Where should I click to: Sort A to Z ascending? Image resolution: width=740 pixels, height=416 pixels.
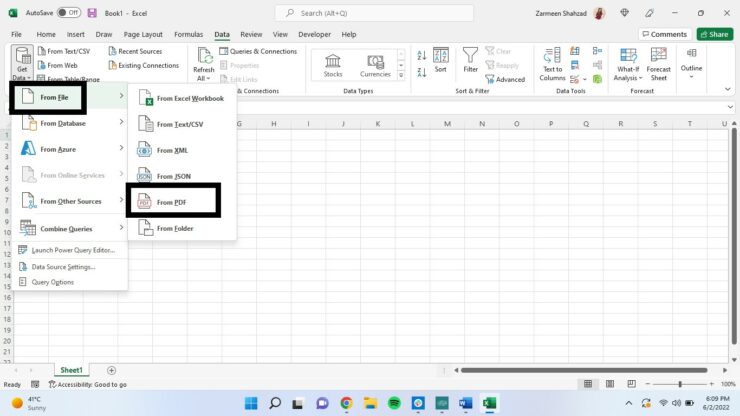point(421,55)
